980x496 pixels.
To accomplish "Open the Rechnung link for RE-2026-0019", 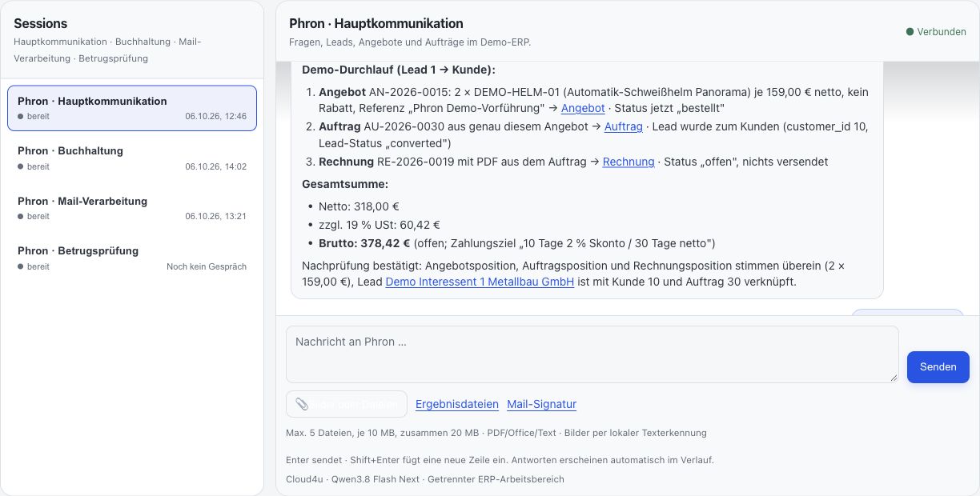I will point(629,162).
